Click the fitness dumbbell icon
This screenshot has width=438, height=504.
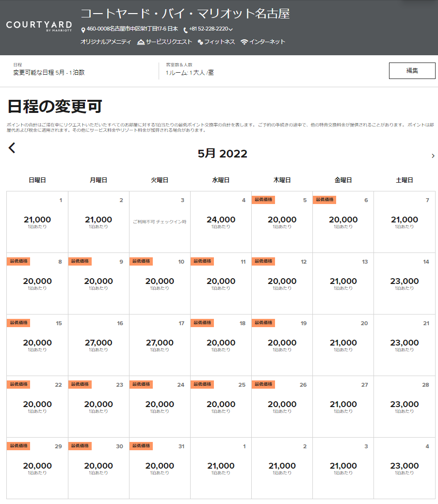pyautogui.click(x=200, y=42)
